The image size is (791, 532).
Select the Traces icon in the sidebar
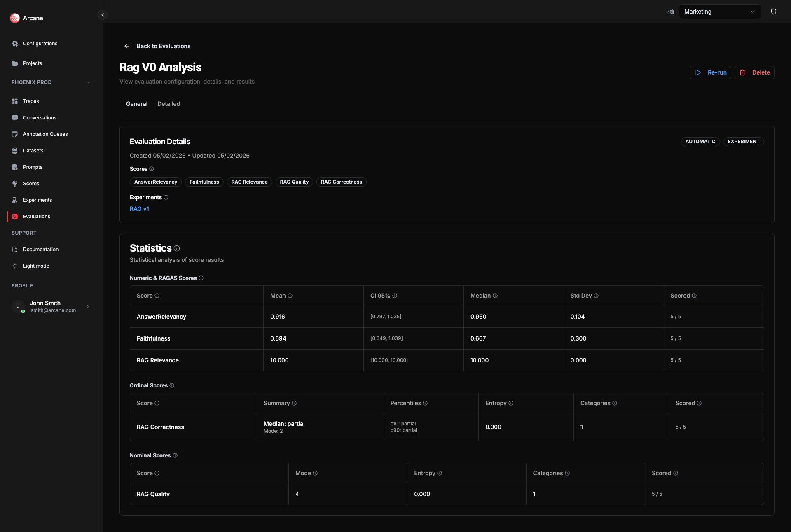(15, 101)
